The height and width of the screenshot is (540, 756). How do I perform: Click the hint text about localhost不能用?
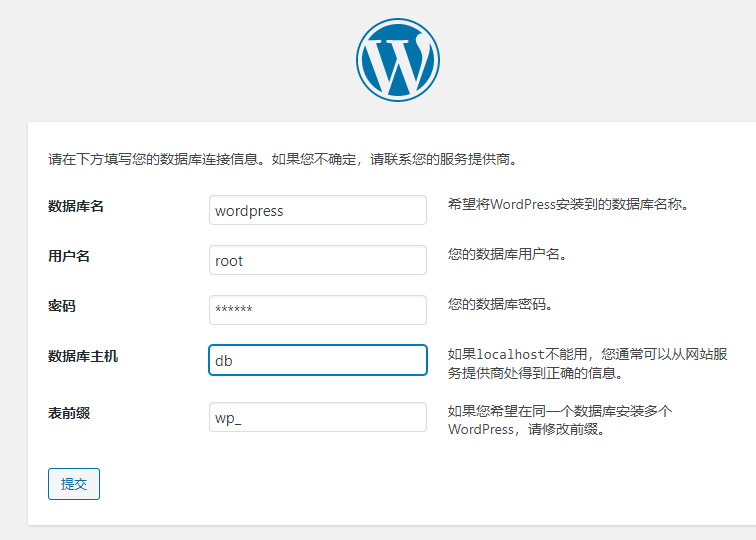pyautogui.click(x=587, y=364)
